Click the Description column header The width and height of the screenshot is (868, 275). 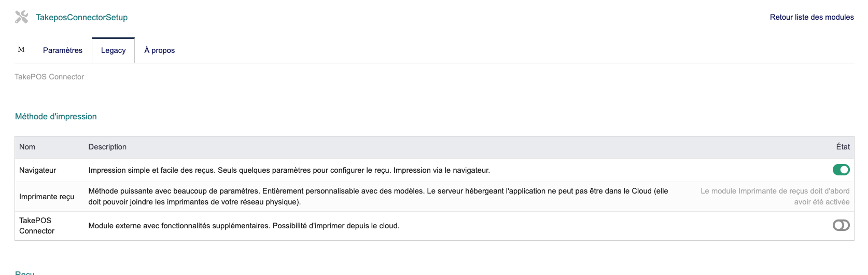point(107,147)
